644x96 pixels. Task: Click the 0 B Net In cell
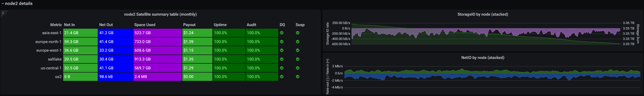[80, 77]
